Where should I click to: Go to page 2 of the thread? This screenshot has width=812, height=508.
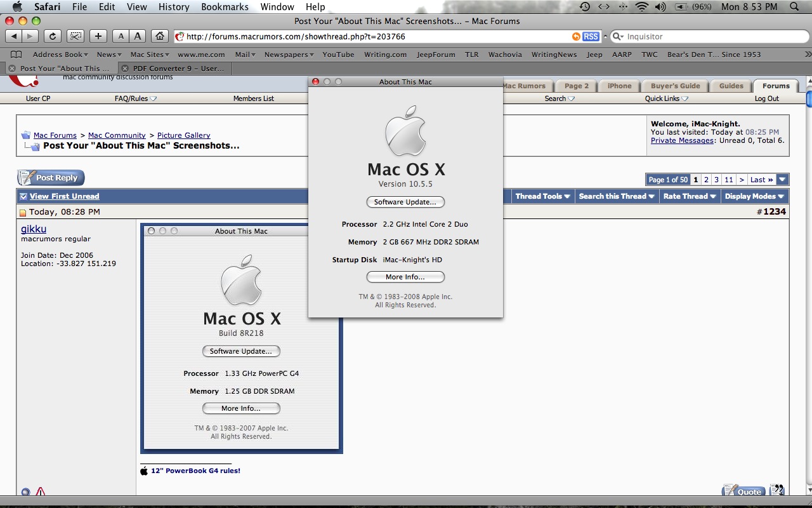(706, 180)
